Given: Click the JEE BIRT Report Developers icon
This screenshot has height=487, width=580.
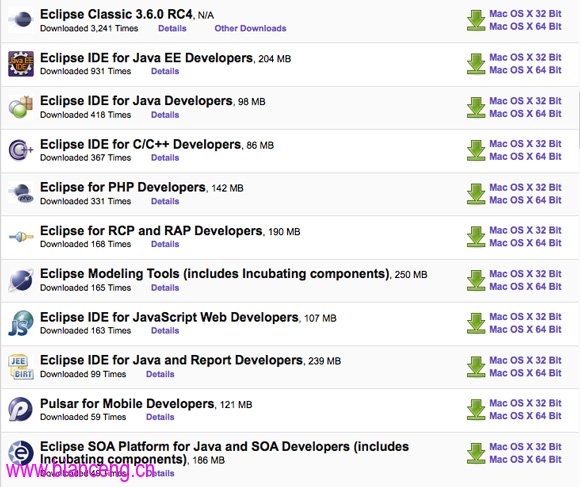Looking at the screenshot, I should (21, 366).
